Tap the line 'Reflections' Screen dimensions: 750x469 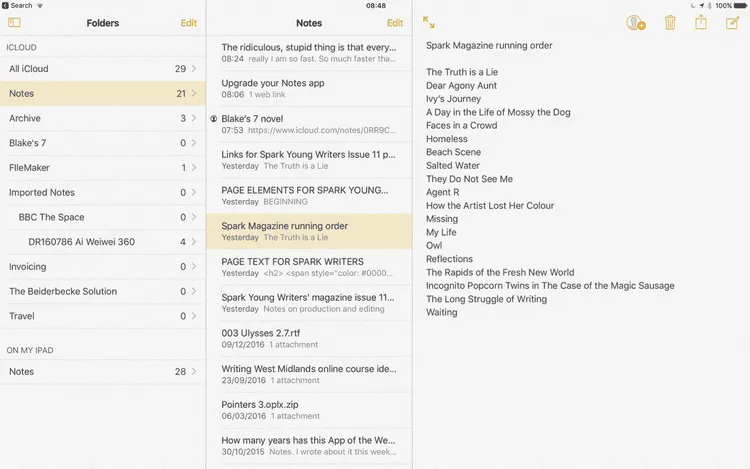pyautogui.click(x=449, y=259)
